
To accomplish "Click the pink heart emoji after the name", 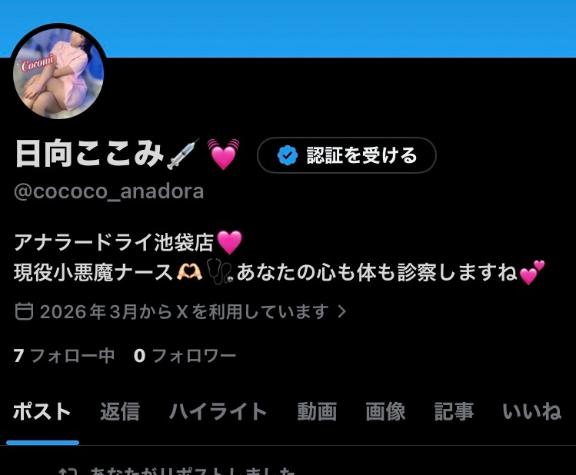I will coord(223,154).
